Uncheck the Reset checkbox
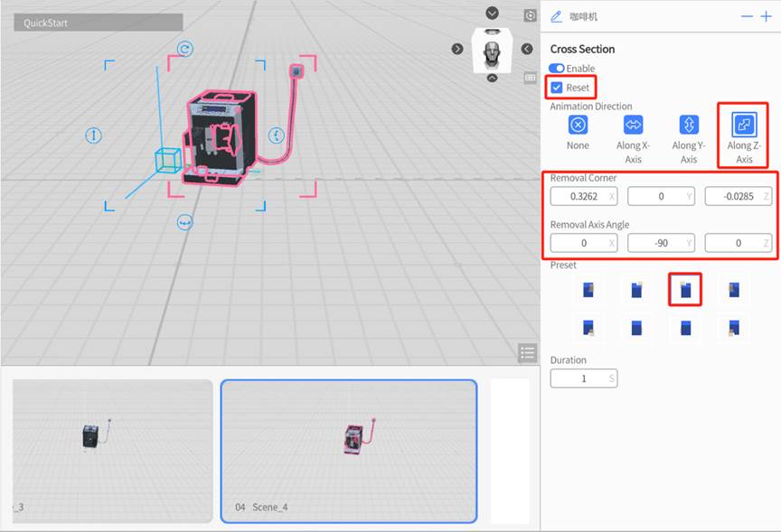The image size is (781, 532). click(557, 88)
